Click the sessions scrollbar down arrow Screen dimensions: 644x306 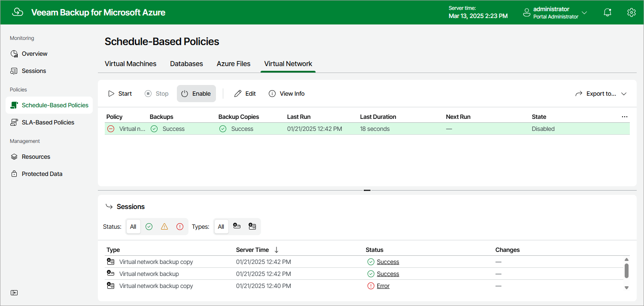click(x=626, y=288)
